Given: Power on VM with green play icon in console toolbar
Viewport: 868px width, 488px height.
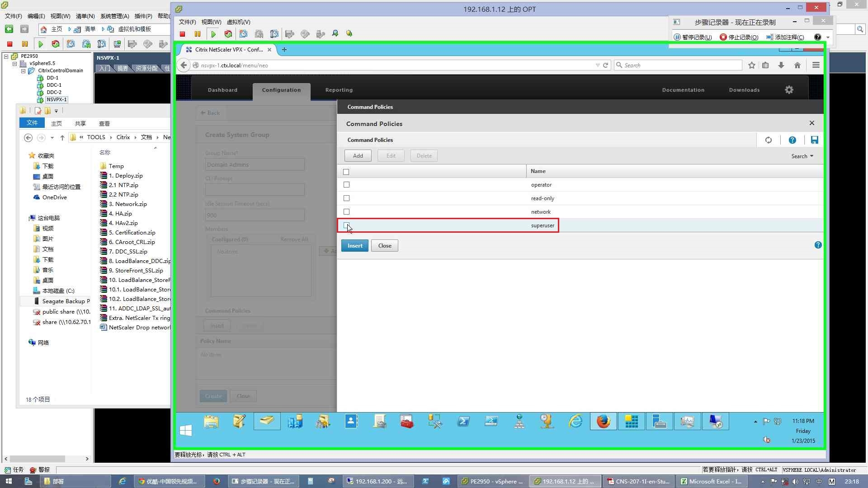Looking at the screenshot, I should (x=213, y=34).
